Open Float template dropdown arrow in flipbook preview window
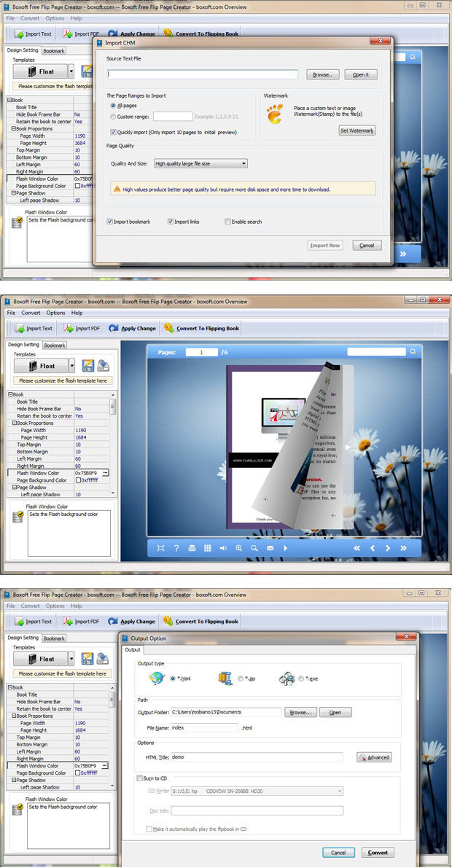 tap(71, 366)
